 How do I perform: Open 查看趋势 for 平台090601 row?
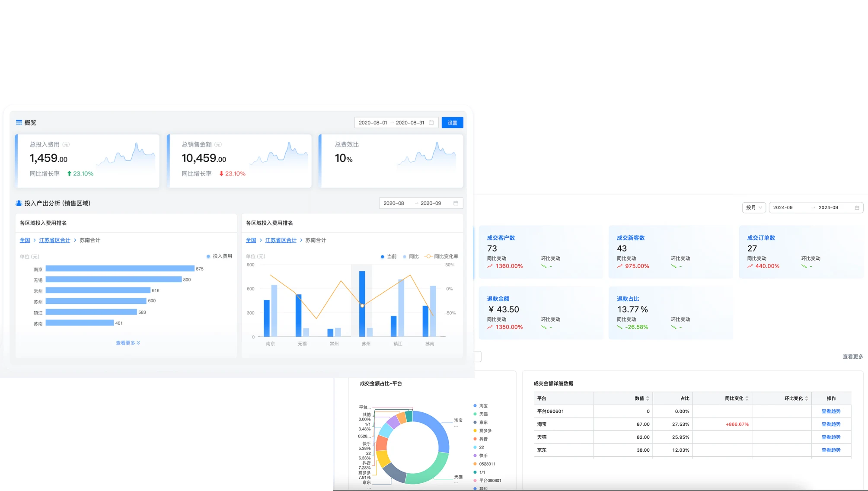831,411
